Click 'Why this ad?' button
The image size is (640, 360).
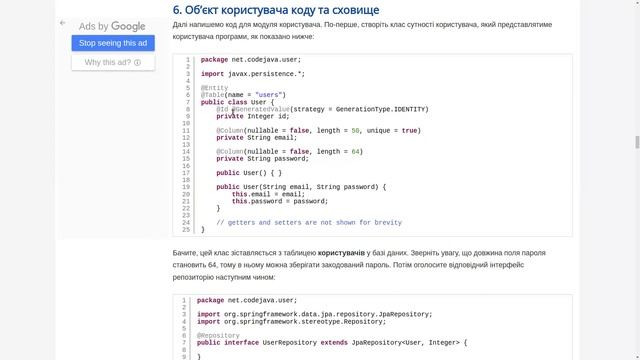(113, 62)
